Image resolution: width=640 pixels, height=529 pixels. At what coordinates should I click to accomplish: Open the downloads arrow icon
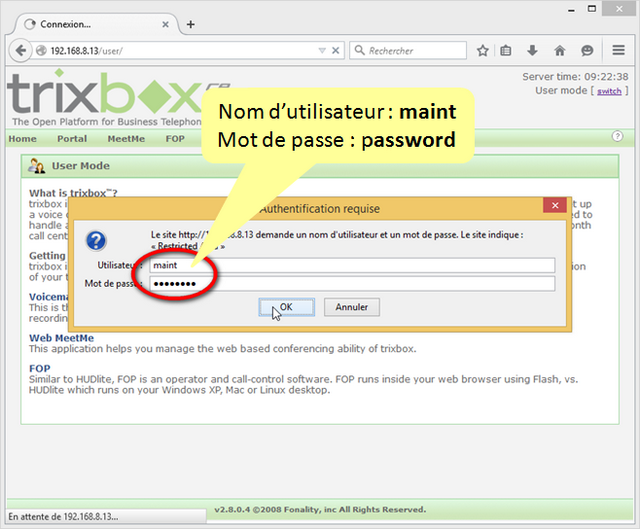click(x=532, y=51)
